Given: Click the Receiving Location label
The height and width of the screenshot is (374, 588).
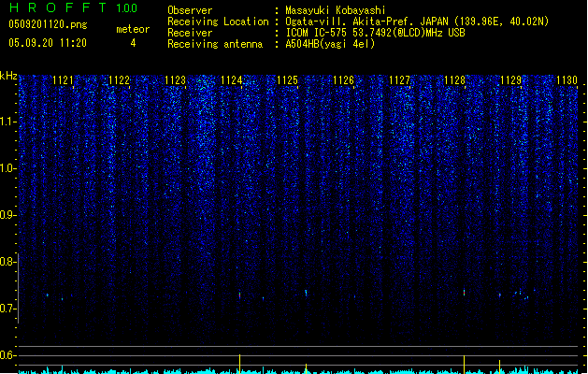Looking at the screenshot, I should point(218,22).
